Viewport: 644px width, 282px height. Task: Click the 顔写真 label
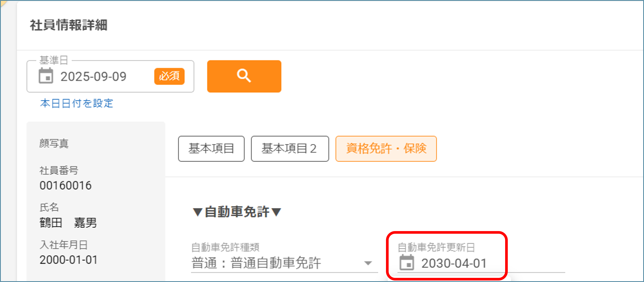point(54,143)
